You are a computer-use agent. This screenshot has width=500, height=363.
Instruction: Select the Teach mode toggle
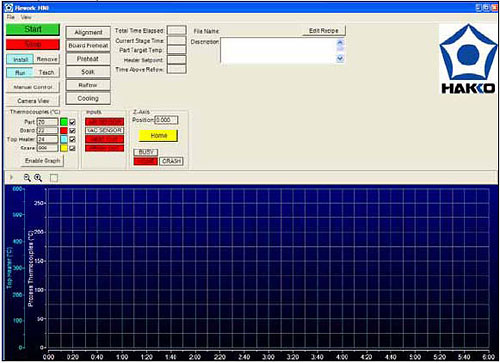coord(47,72)
